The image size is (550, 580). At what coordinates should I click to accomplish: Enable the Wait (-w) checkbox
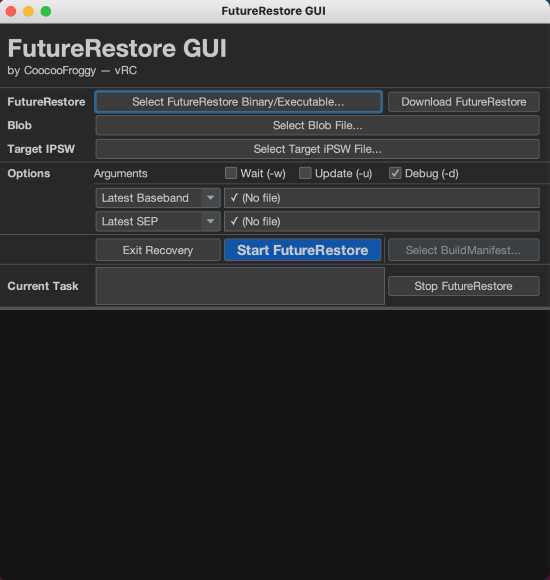(x=231, y=173)
